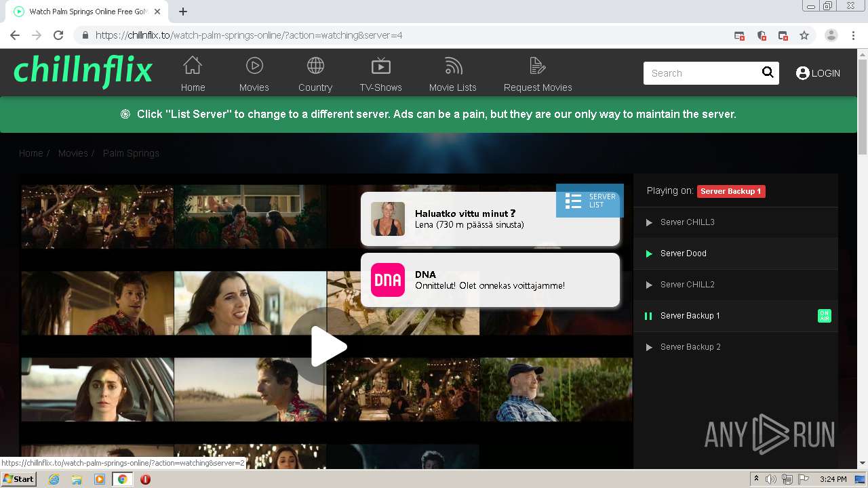Viewport: 868px width, 488px height.
Task: Open Chrome profile avatar
Action: click(x=831, y=35)
